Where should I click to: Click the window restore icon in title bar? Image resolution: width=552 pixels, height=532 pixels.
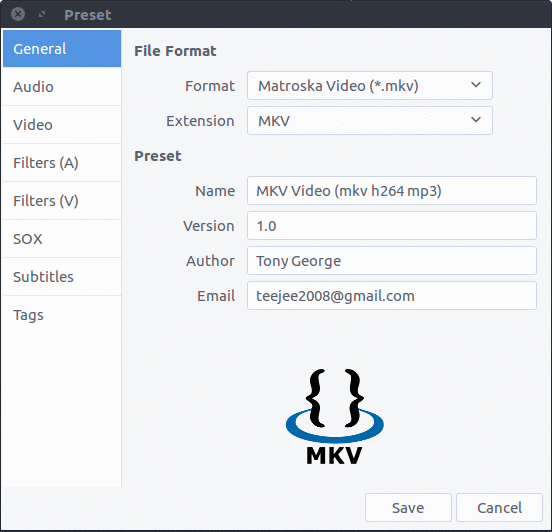tap(42, 14)
